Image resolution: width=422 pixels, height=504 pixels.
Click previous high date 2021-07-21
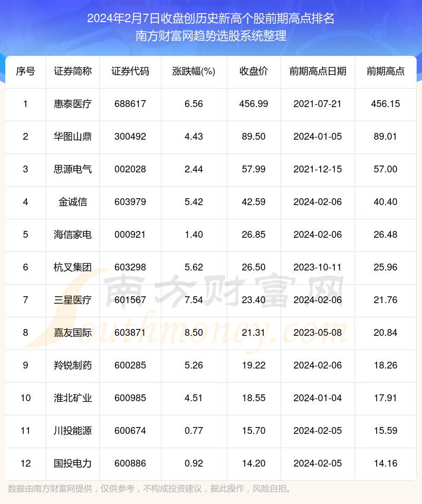point(318,104)
